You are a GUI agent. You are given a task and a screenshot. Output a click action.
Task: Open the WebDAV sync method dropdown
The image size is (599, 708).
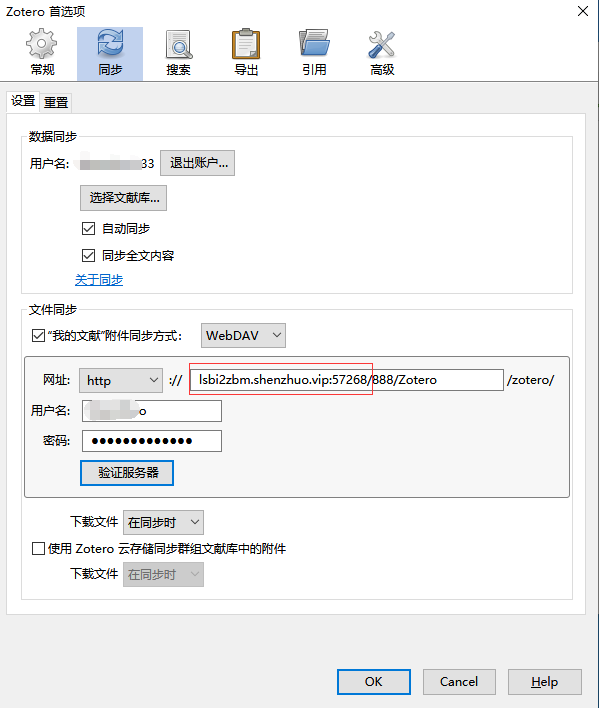click(243, 335)
